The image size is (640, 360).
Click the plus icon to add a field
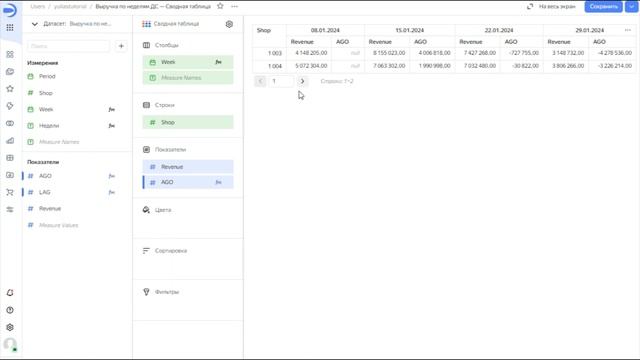(121, 46)
